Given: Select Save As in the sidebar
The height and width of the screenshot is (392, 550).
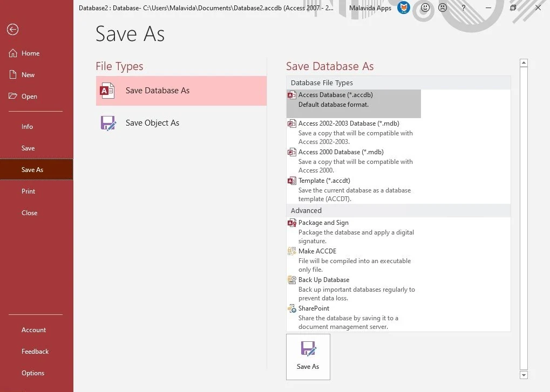Looking at the screenshot, I should (37, 169).
